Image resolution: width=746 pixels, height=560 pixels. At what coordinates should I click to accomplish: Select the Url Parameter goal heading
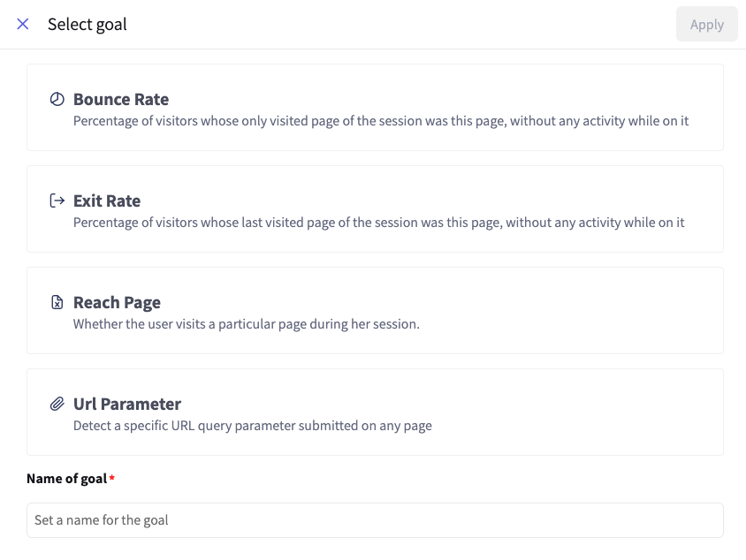coord(127,405)
